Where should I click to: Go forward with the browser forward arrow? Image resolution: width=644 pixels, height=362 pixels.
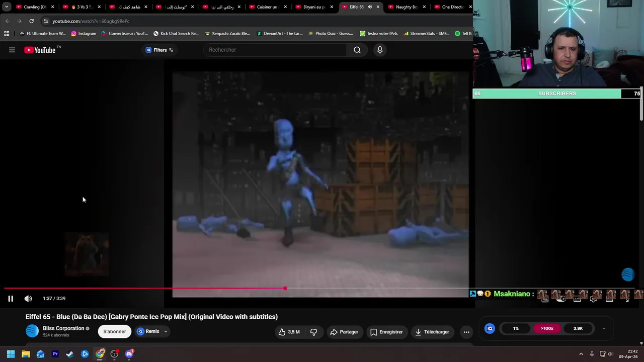(19, 21)
